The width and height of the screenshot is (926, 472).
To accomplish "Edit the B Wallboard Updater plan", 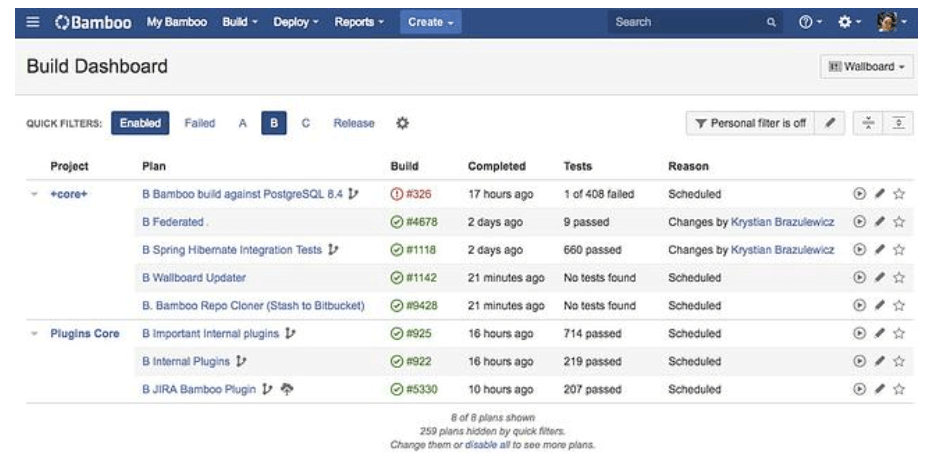I will coord(879,277).
